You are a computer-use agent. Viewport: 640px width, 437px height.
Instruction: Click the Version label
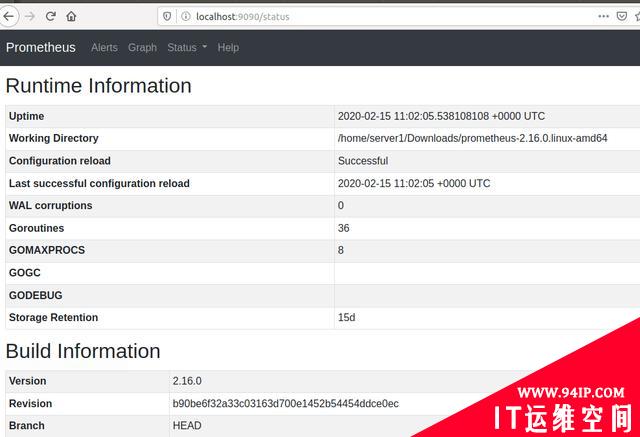click(x=27, y=381)
